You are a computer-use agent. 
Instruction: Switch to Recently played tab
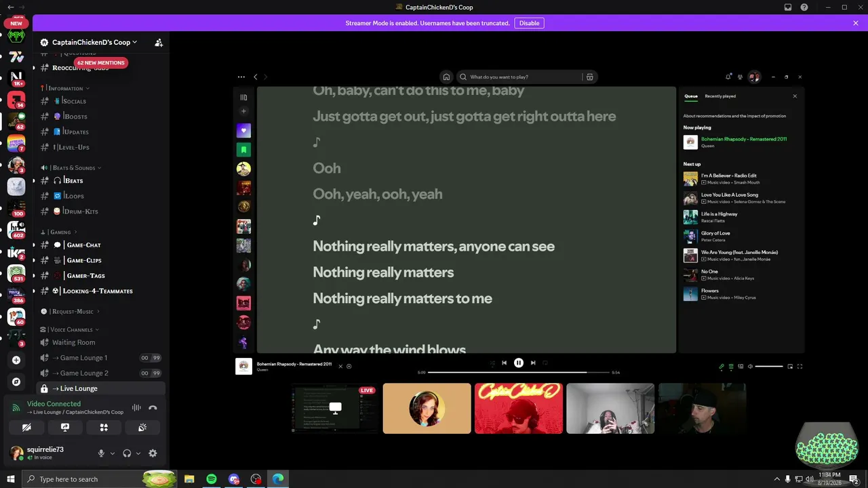720,96
